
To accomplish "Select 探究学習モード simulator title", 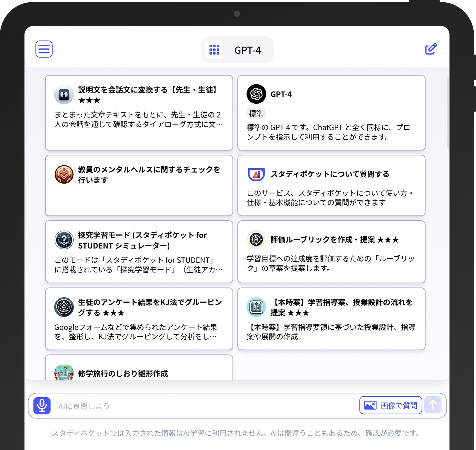I will click(x=143, y=240).
